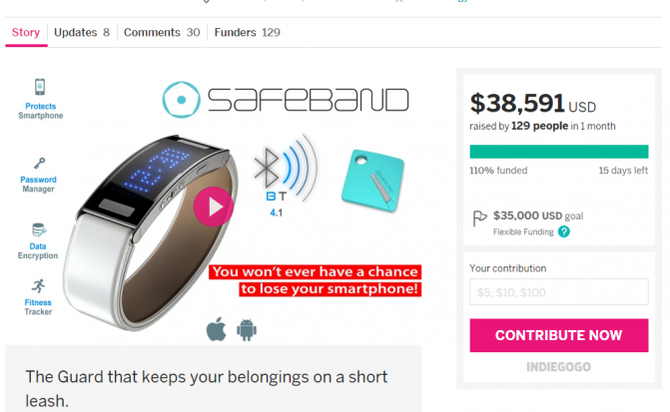Click the goal flag icon
Screen dimensions: 670x412
click(x=479, y=218)
